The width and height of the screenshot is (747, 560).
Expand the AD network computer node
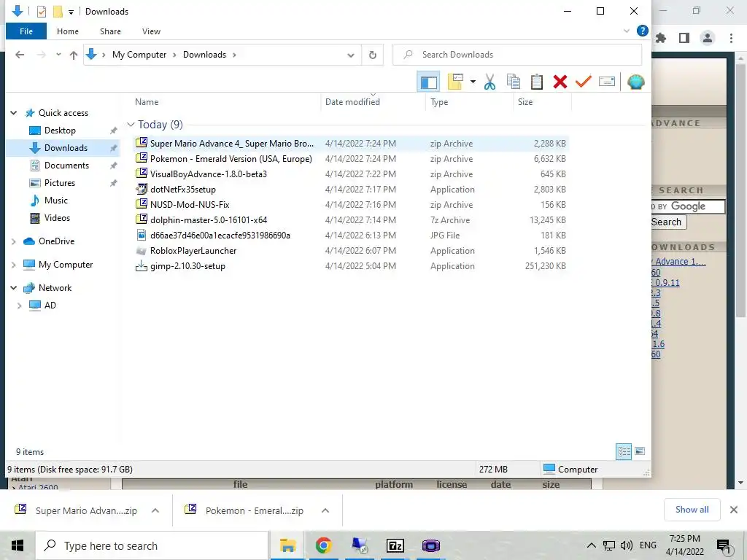click(x=20, y=306)
